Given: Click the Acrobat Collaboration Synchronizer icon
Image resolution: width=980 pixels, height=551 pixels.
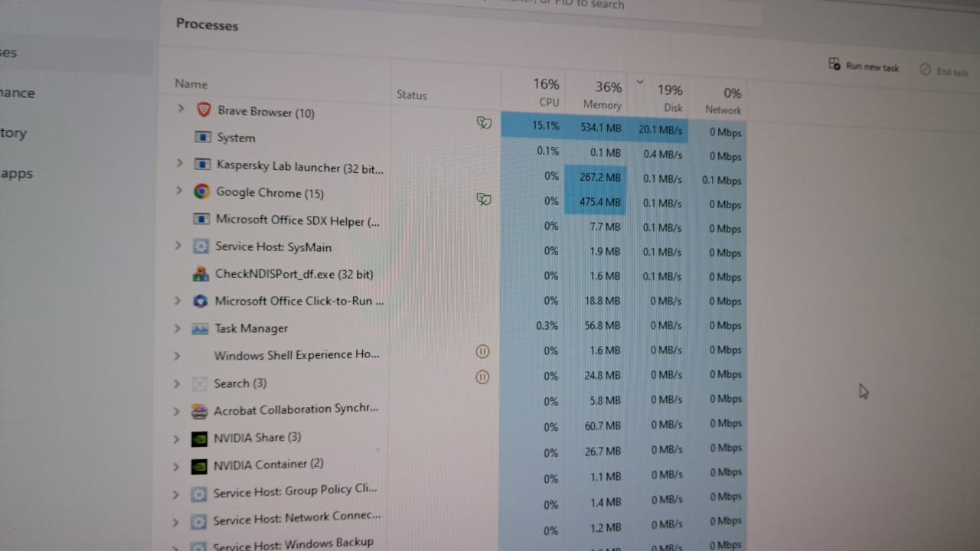Looking at the screenshot, I should click(199, 411).
